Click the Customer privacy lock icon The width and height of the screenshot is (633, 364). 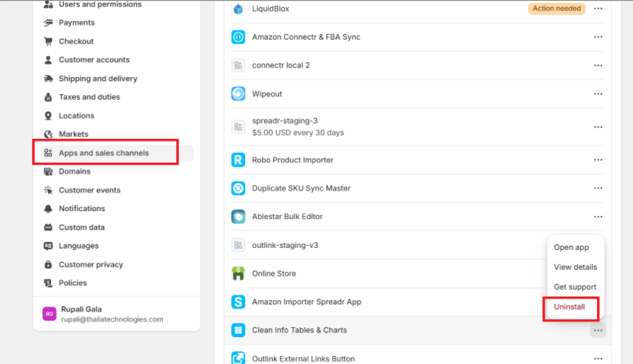[48, 265]
